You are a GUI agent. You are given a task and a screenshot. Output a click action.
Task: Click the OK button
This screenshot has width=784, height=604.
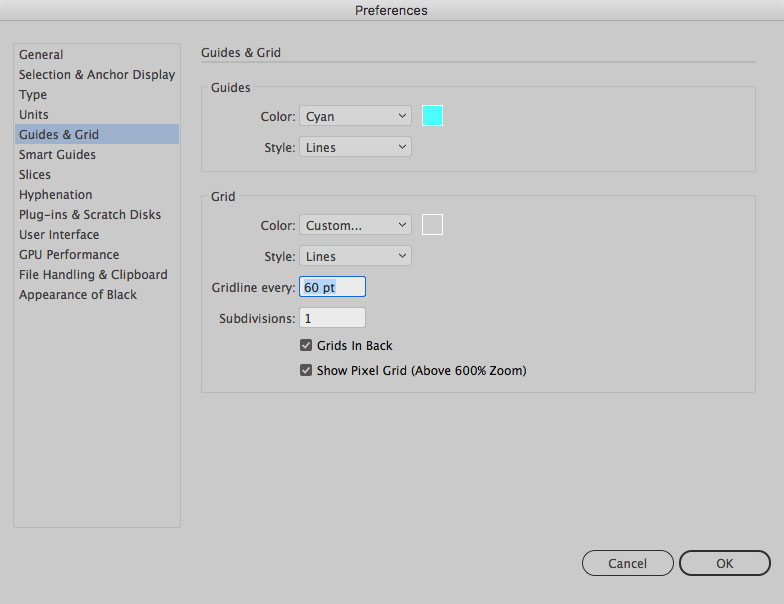click(x=724, y=563)
